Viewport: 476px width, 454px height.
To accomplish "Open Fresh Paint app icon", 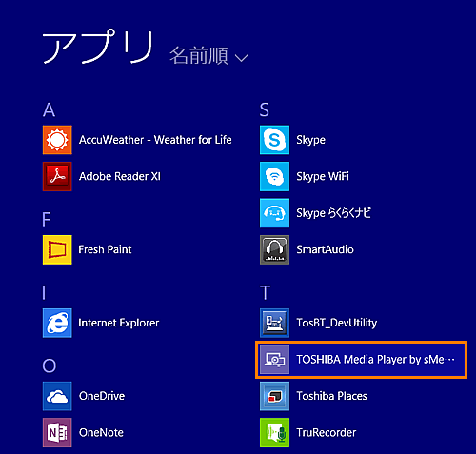I will click(x=57, y=249).
